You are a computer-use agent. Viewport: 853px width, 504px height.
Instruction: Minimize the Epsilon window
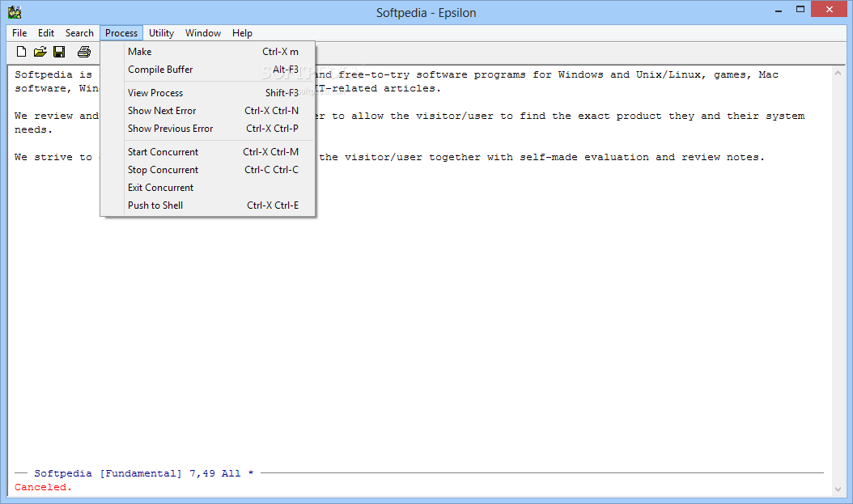point(779,10)
